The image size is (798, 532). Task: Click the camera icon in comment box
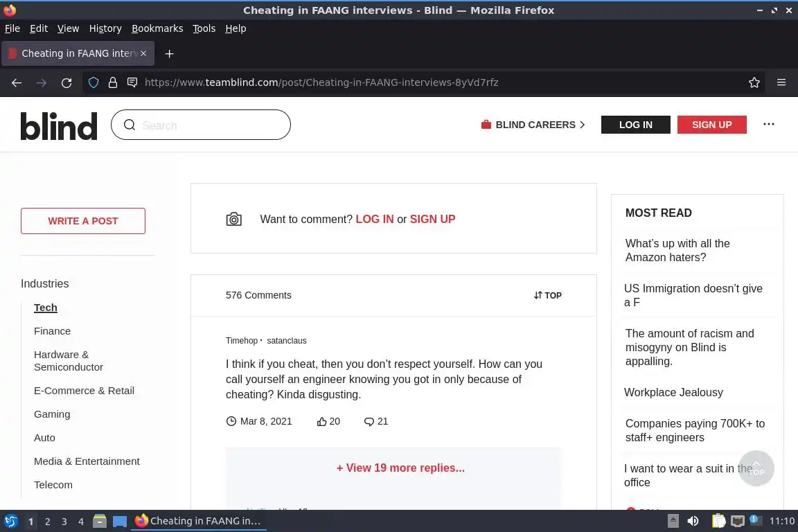[x=234, y=220]
